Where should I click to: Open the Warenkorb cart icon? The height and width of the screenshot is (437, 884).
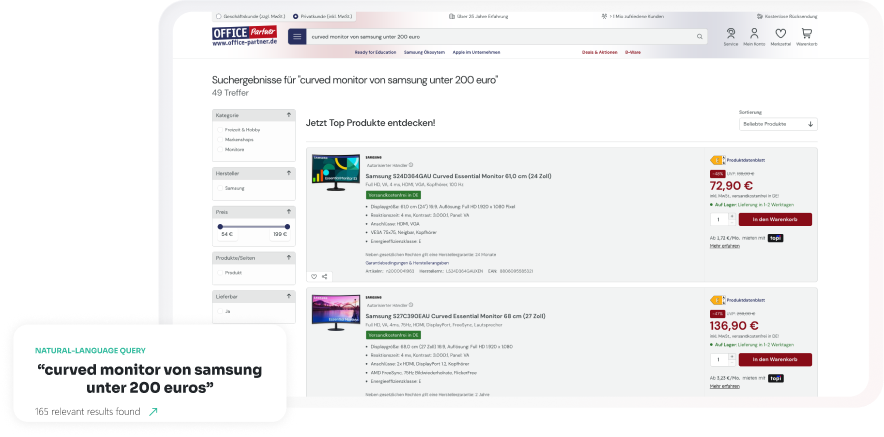806,36
